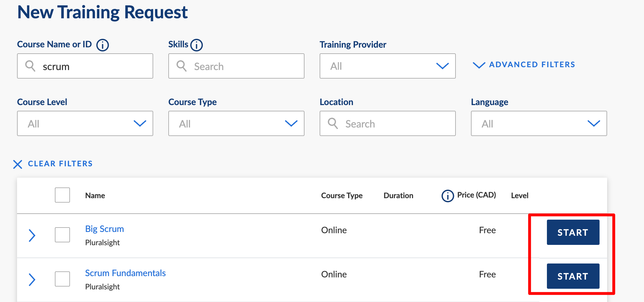Click magnifier icon in Location search field
Screen dimensions: 644x302
[333, 123]
